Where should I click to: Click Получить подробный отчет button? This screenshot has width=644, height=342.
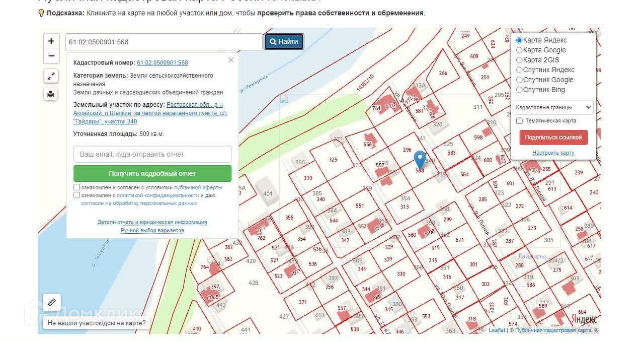click(152, 173)
